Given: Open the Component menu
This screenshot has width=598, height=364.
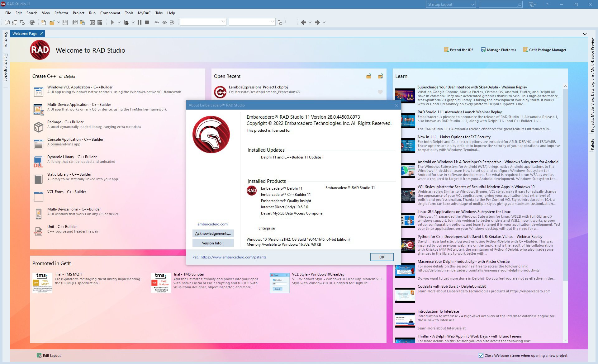Looking at the screenshot, I should (110, 13).
